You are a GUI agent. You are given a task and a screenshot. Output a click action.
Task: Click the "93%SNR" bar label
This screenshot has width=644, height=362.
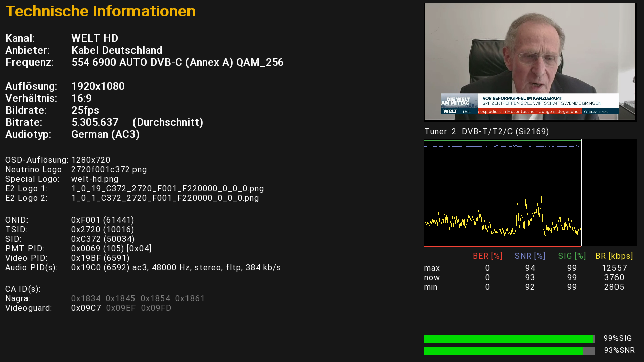click(x=620, y=350)
